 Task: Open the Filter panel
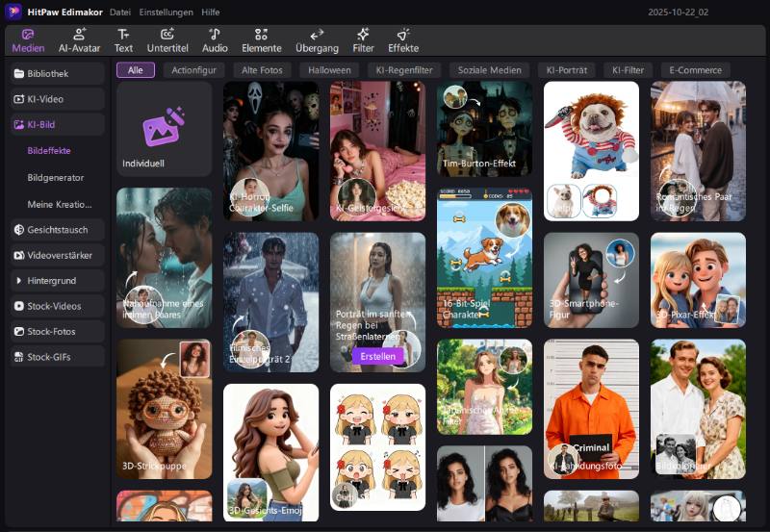pos(363,39)
